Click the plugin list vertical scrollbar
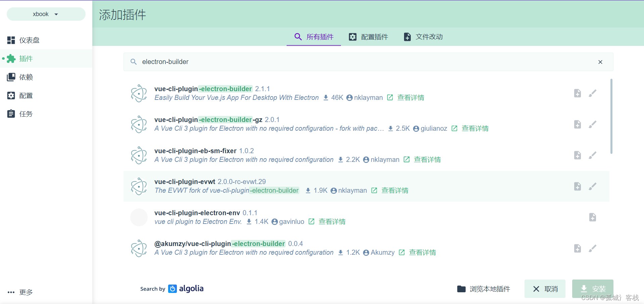This screenshot has width=644, height=304. (611, 116)
